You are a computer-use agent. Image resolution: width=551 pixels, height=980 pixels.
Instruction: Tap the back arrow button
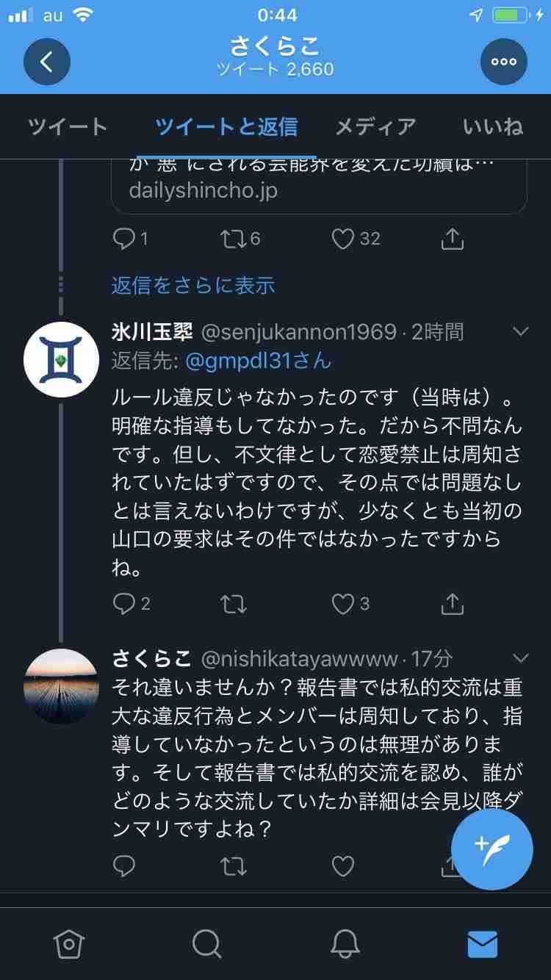click(x=46, y=62)
